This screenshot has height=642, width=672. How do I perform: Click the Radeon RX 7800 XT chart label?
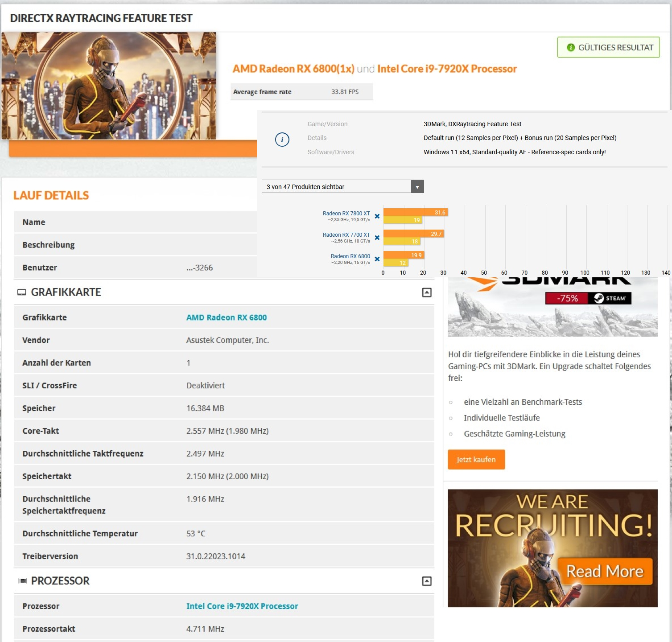(x=346, y=214)
